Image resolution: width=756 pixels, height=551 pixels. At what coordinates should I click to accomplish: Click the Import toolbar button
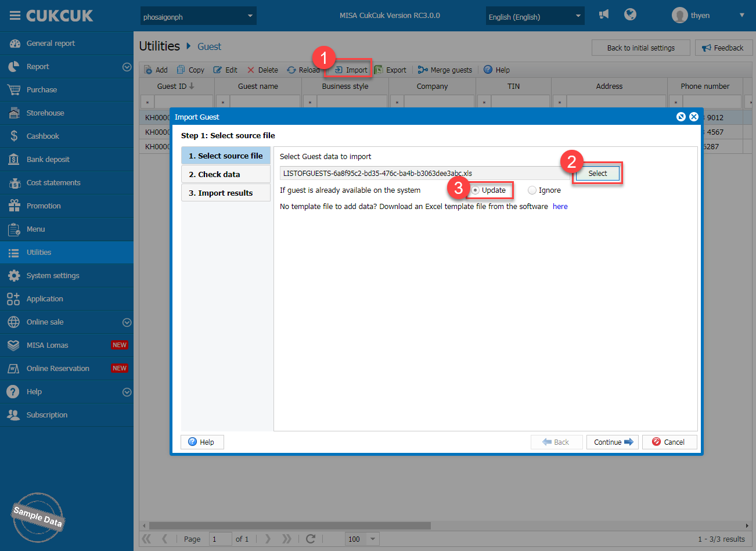click(351, 70)
